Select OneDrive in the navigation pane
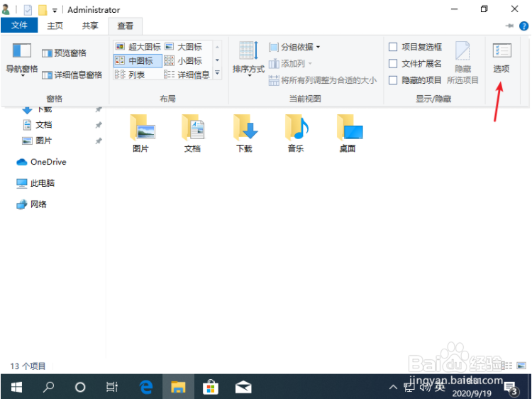 [41, 162]
